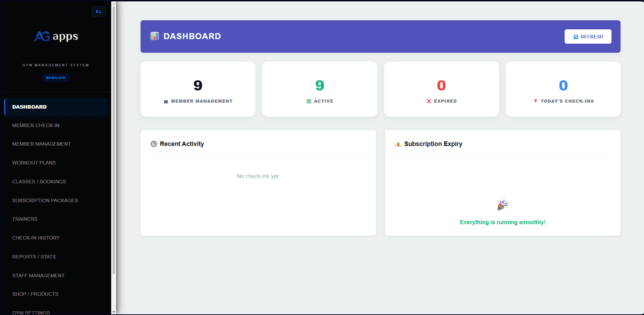Click the MANAGER role badge
Viewport: 644px width, 315px height.
(56, 78)
